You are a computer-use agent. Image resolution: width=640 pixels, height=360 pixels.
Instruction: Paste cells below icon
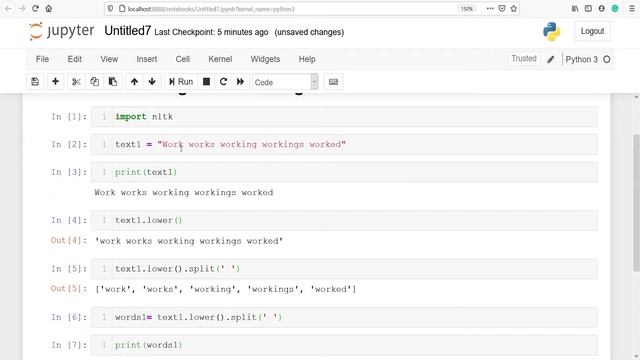[113, 82]
